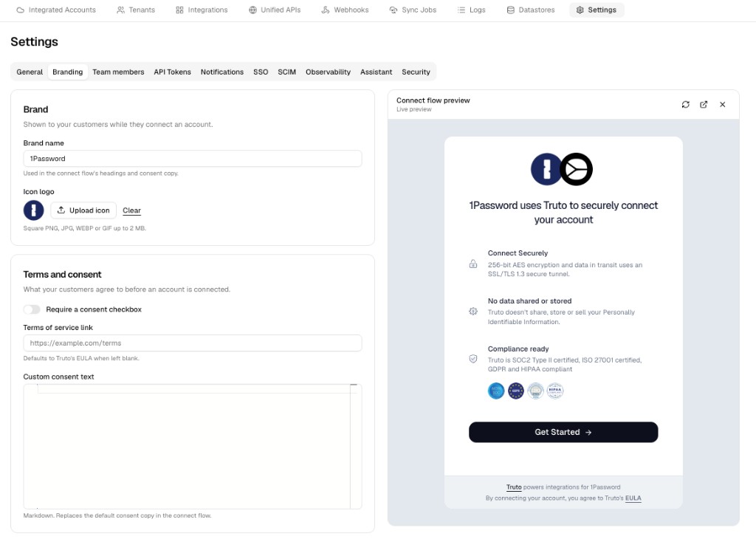Switch to Unified APIs
Image resolution: width=756 pixels, height=539 pixels.
[x=275, y=10]
